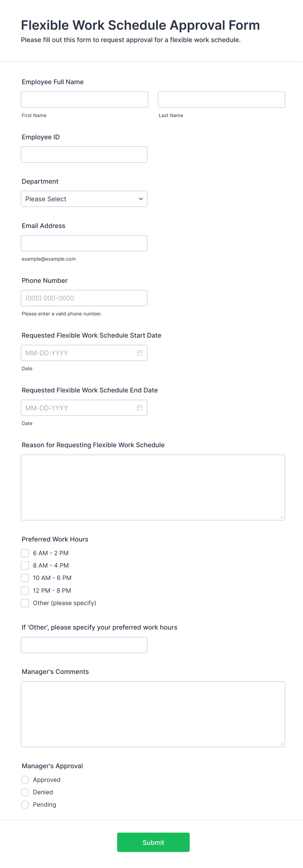The image size is (303, 868).
Task: Open the Department Please Select dropdown
Action: [x=84, y=199]
